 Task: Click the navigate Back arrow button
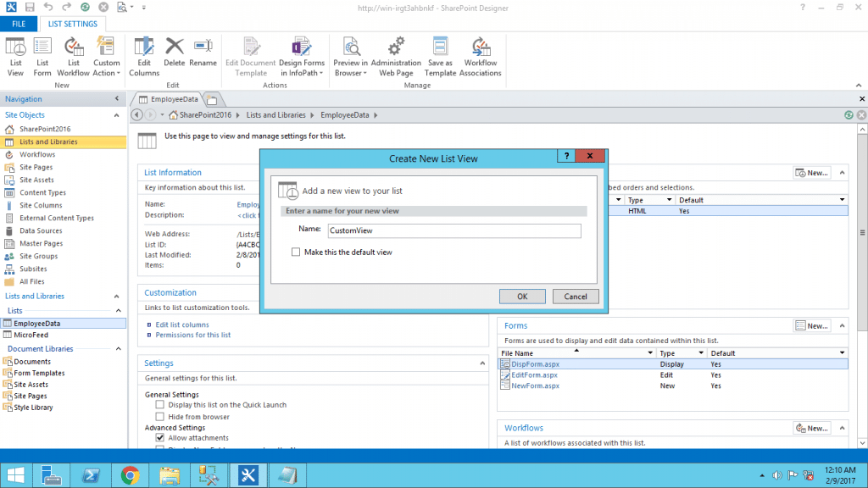[136, 115]
